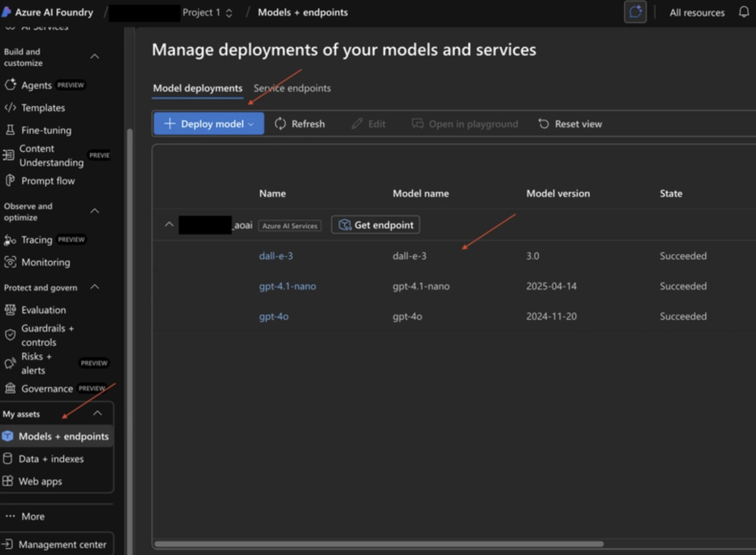Image resolution: width=756 pixels, height=555 pixels.
Task: Click the Get endpoint button
Action: coord(375,225)
